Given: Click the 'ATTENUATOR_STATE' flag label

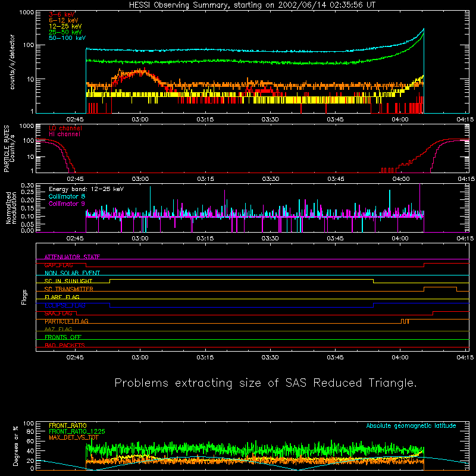Looking at the screenshot, I should pyautogui.click(x=72, y=257).
